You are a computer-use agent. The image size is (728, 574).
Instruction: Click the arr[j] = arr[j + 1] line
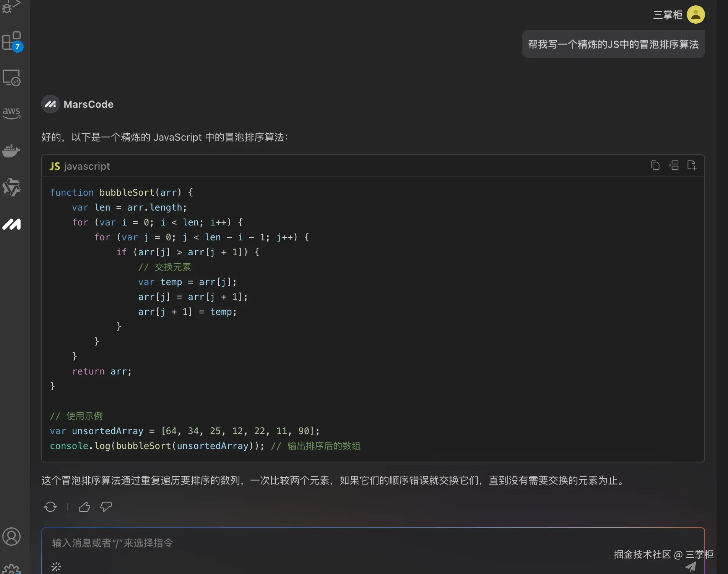click(x=193, y=297)
